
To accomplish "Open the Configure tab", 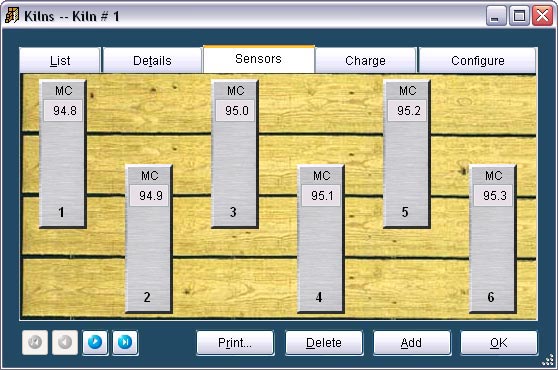I will pos(478,60).
